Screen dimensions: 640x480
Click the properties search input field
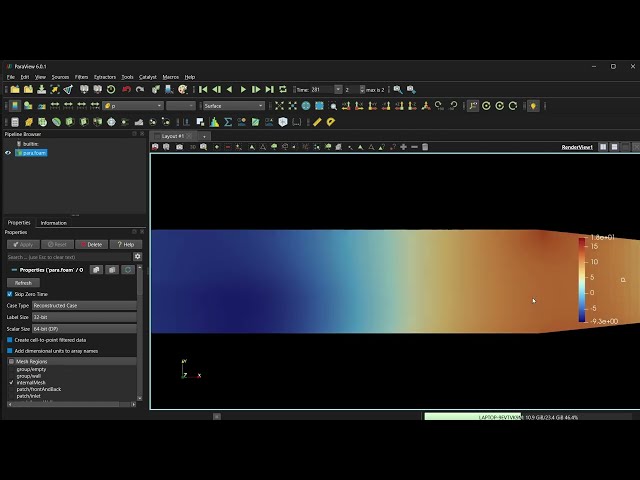(69, 257)
